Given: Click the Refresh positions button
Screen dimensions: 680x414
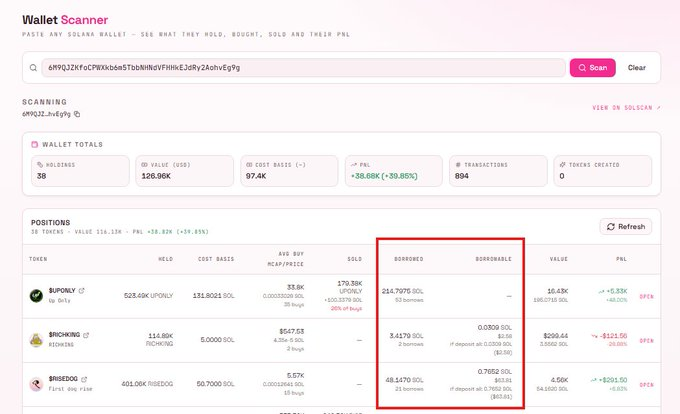Looking at the screenshot, I should (x=625, y=227).
